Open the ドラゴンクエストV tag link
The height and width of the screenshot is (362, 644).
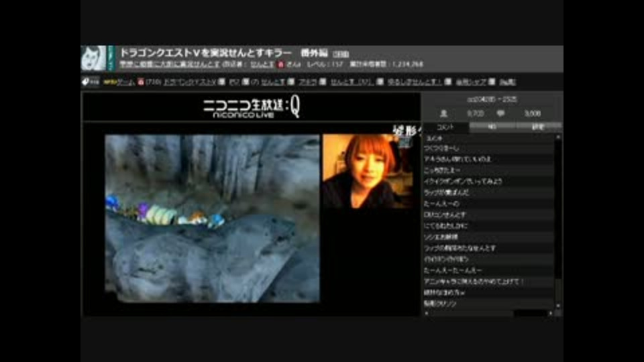[189, 82]
